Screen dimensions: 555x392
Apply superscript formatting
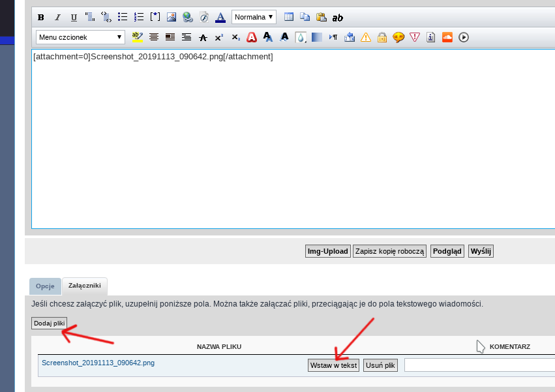click(219, 37)
